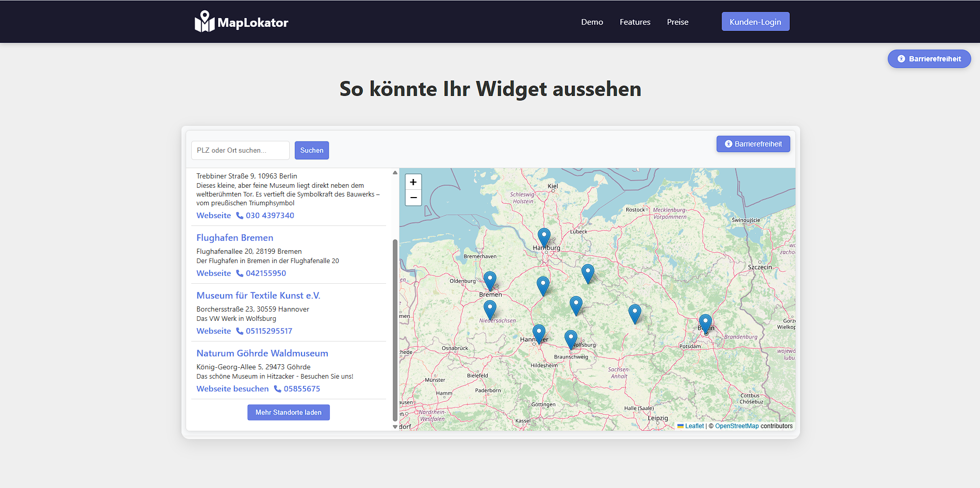
Task: Open the Demo menu item
Action: pyautogui.click(x=592, y=22)
